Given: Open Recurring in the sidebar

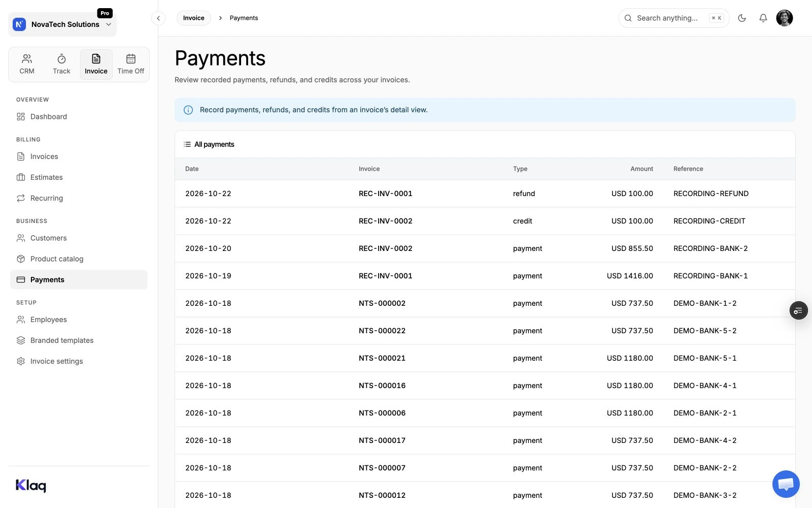Looking at the screenshot, I should click(79, 198).
